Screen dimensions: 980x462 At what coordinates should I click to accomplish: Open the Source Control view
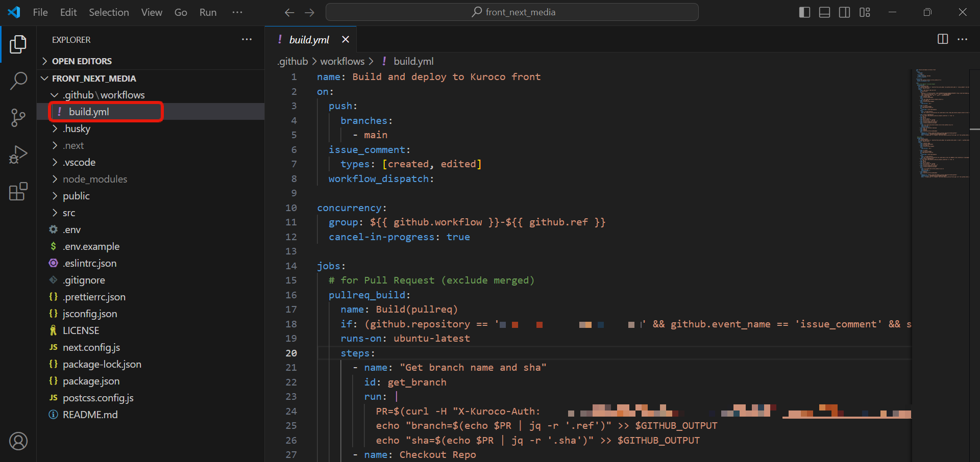coord(18,118)
